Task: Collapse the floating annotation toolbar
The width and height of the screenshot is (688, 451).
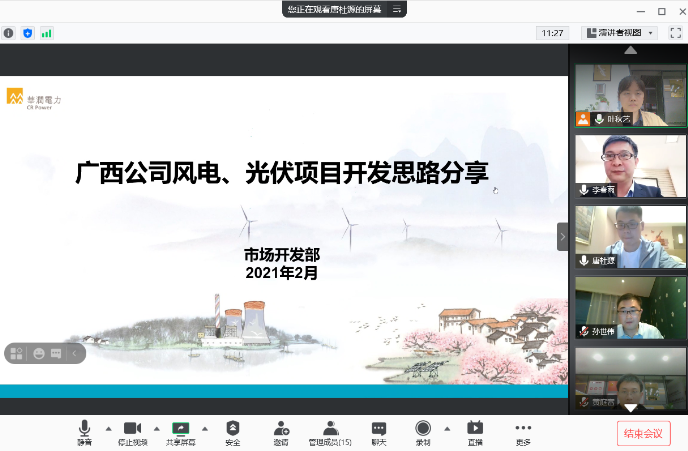Action: point(75,354)
